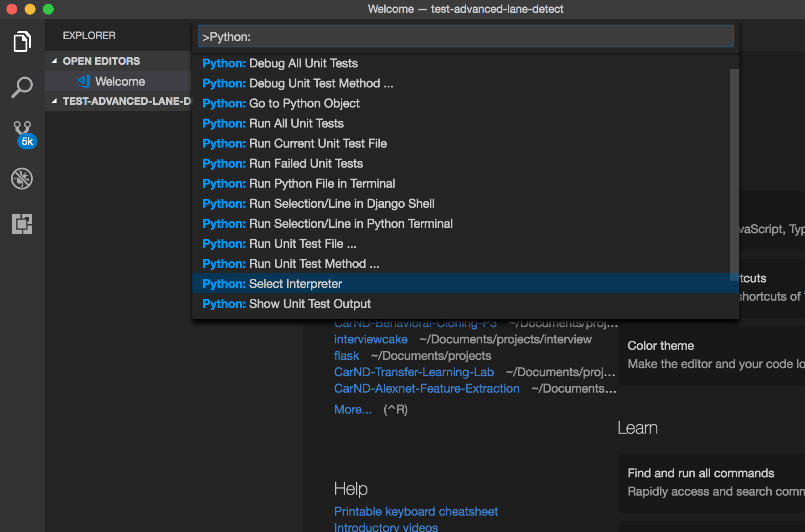
Task: Open Printable keyboard cheatsheet link
Action: click(x=416, y=512)
